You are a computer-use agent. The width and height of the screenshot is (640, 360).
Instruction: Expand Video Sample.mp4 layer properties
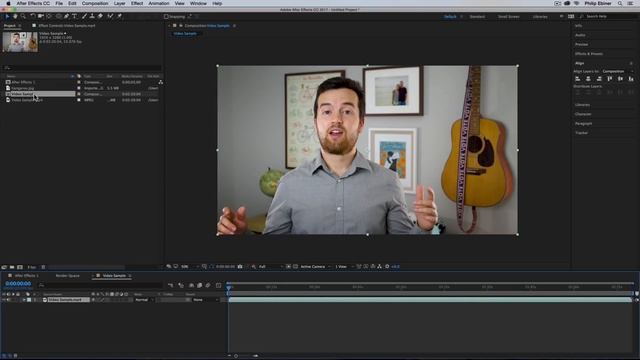pyautogui.click(x=24, y=300)
